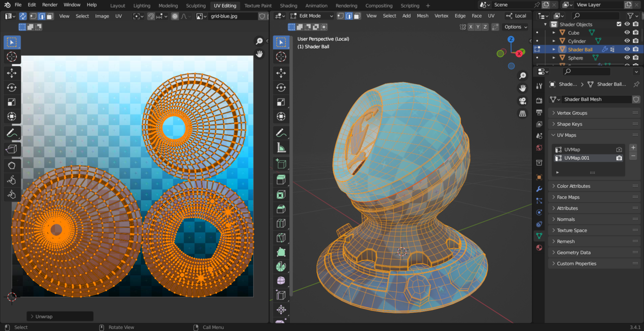Click the Shader Ball Mesh name field

[x=596, y=100]
